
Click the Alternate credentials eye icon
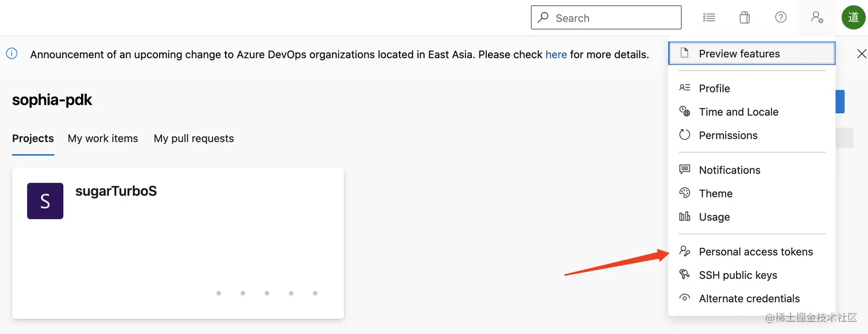[684, 298]
